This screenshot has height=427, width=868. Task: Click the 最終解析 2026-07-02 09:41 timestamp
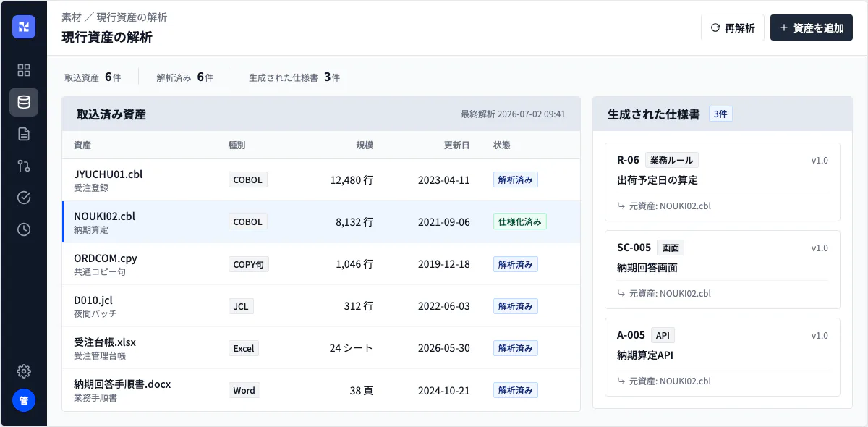point(513,114)
